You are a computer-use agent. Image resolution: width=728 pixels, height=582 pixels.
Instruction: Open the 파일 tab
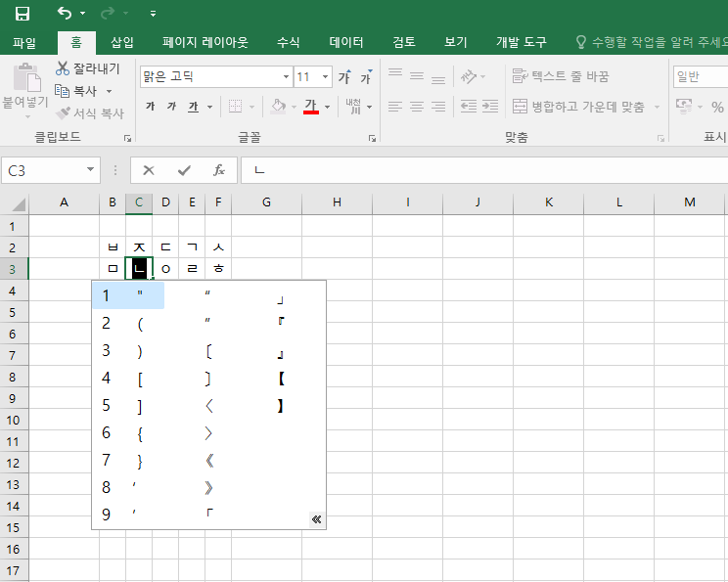coord(24,43)
